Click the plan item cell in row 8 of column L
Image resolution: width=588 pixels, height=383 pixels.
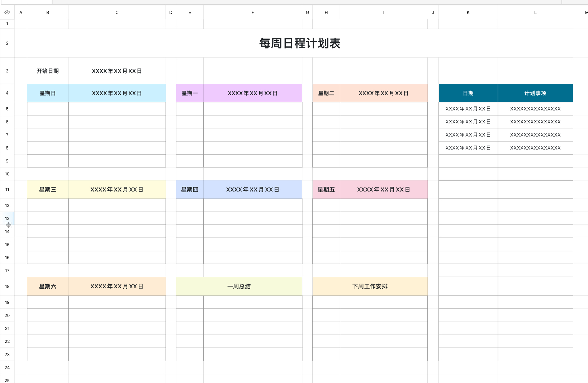536,148
